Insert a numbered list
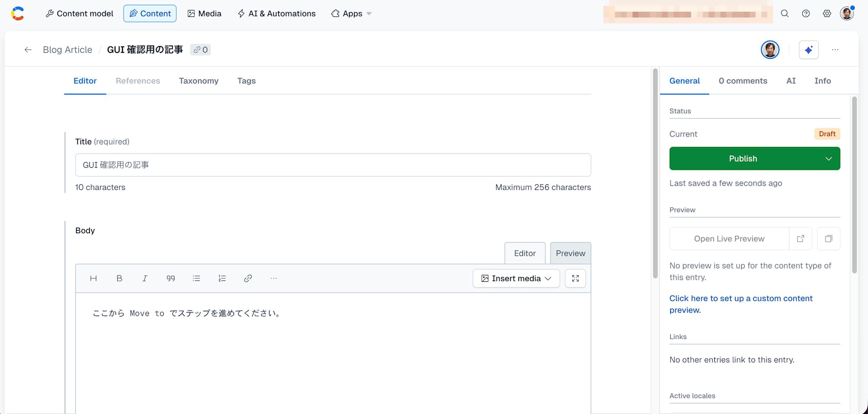Screen dimensions: 868x414 point(222,278)
